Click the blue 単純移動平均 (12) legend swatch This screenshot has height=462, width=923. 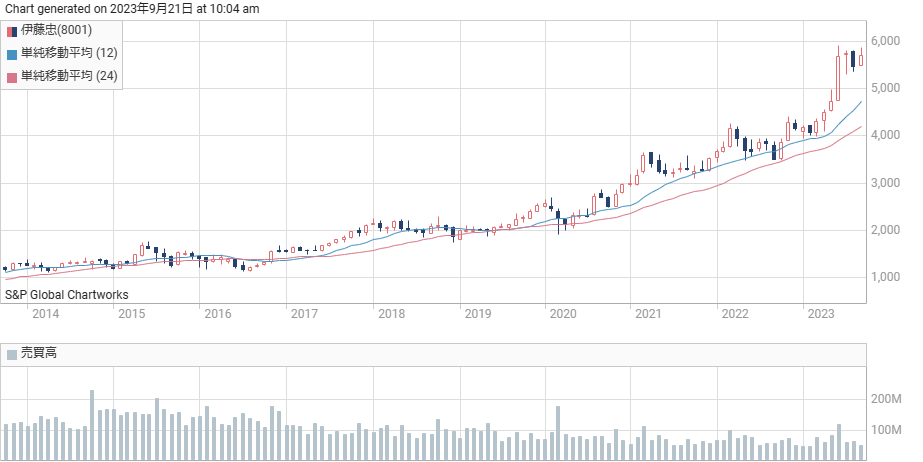point(12,55)
